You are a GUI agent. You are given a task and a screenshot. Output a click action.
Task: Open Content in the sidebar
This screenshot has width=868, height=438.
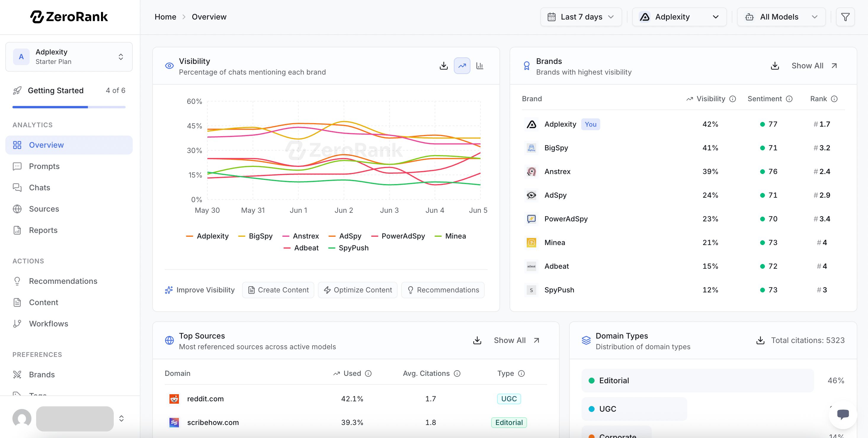point(69,303)
